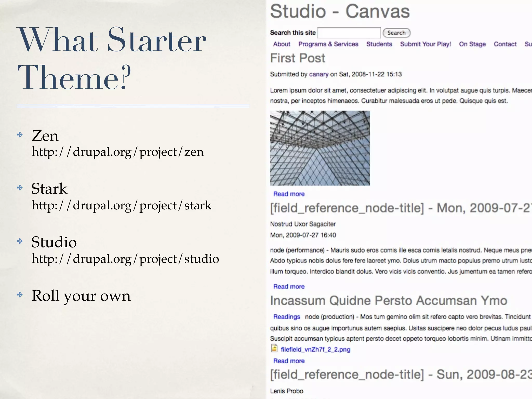Click the http://drupal.org/project/zen URL
The height and width of the screenshot is (399, 532).
(117, 152)
